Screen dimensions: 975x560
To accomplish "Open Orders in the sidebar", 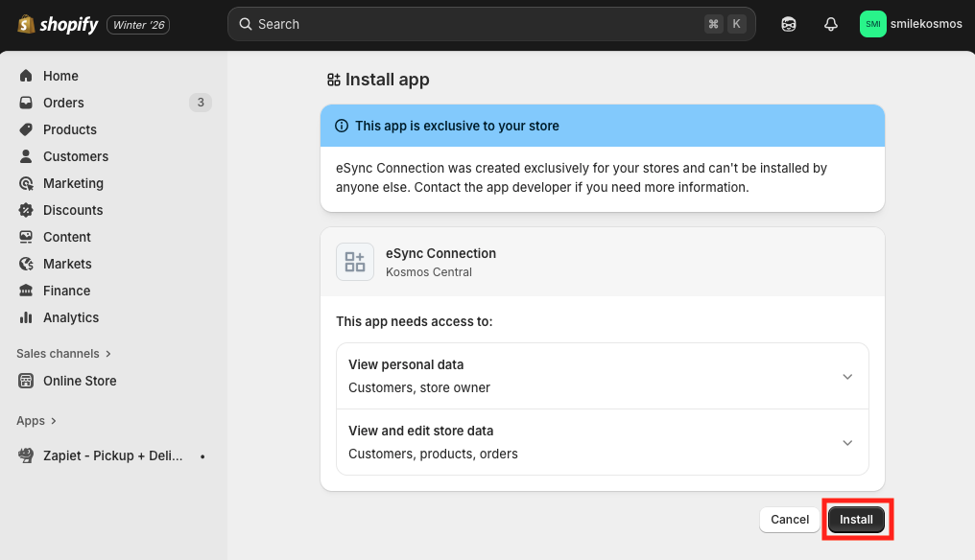I will (63, 103).
